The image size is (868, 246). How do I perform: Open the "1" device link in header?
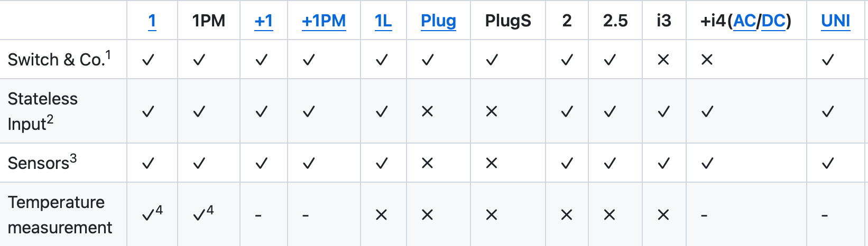(152, 21)
